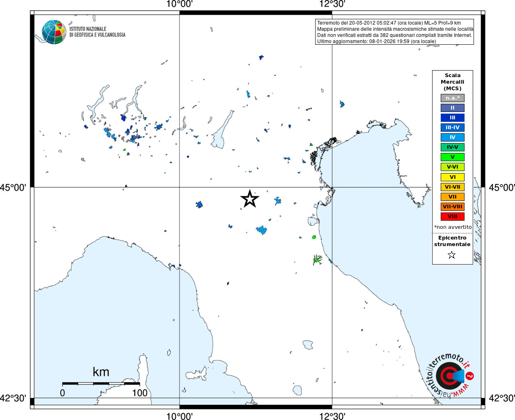515x420 pixels.
Task: Click the top 12°30' longitude label
Action: [332, 4]
